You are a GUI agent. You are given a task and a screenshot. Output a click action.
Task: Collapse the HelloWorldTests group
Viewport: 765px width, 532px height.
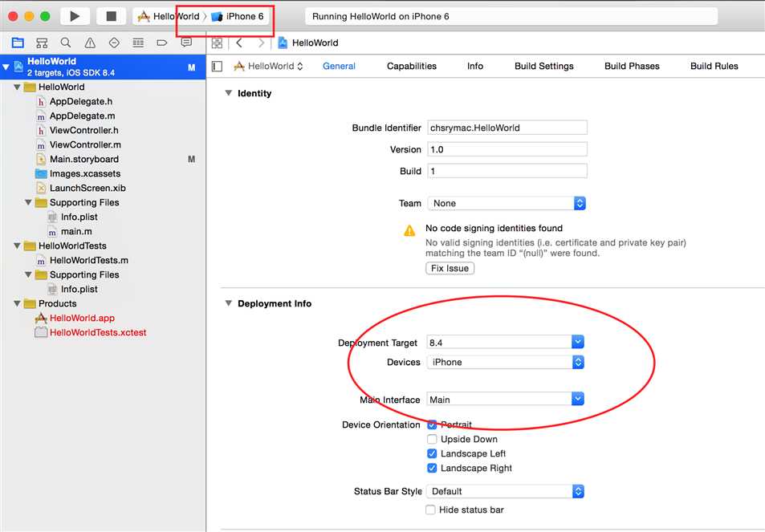click(x=17, y=246)
